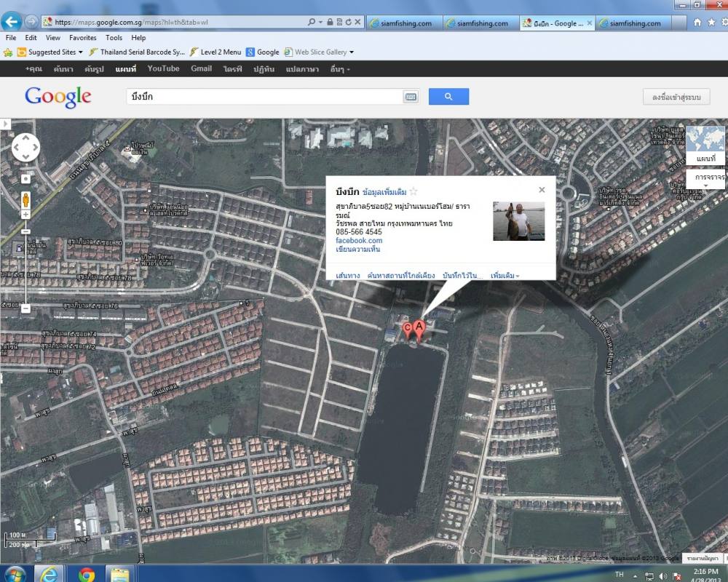
Task: Close the บึงบึก - Google tab
Action: (x=589, y=23)
